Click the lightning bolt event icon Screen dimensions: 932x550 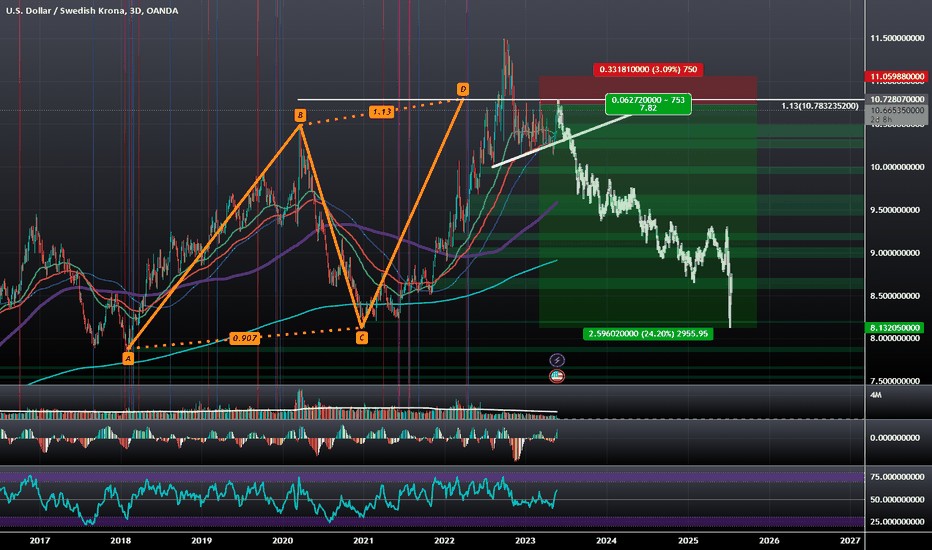point(557,360)
